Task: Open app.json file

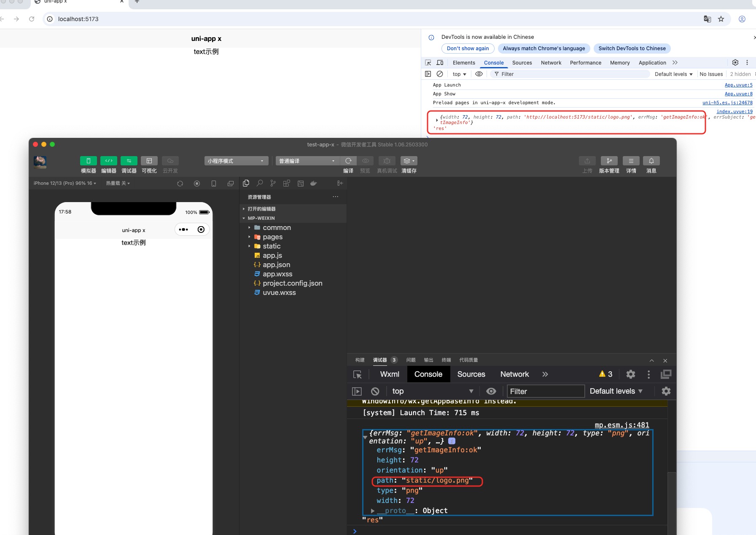Action: (277, 265)
